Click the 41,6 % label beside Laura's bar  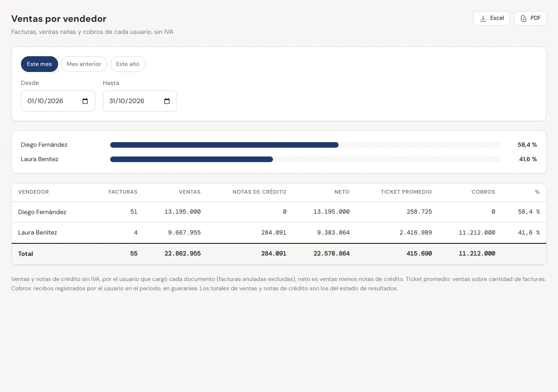(528, 159)
